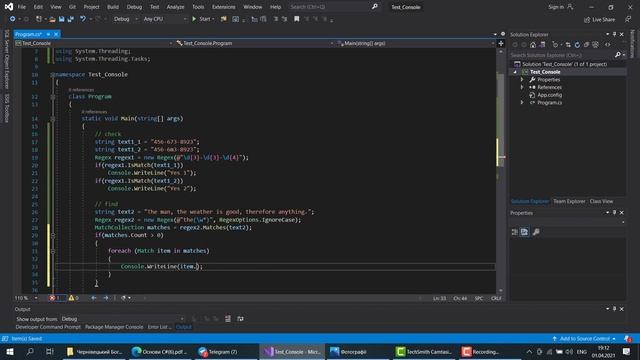Click View Code icon in Solution Explorer
This screenshot has height=360, width=640.
click(607, 45)
